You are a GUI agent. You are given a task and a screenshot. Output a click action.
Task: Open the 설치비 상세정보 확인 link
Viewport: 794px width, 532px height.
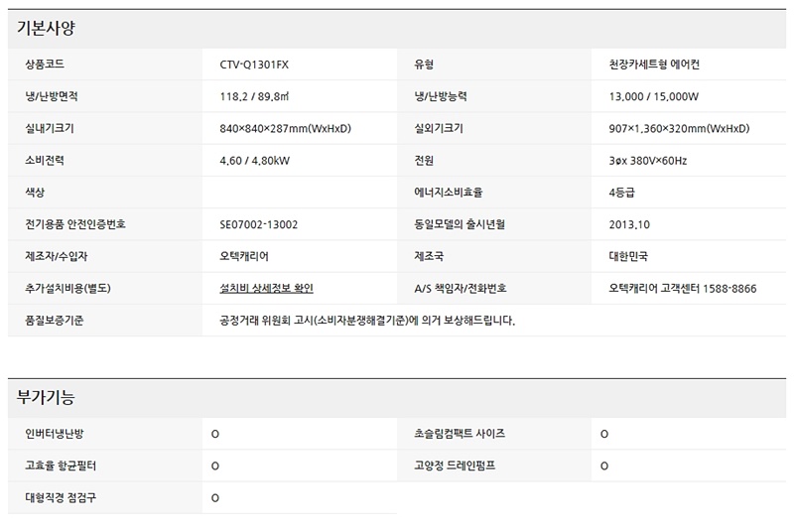click(266, 288)
